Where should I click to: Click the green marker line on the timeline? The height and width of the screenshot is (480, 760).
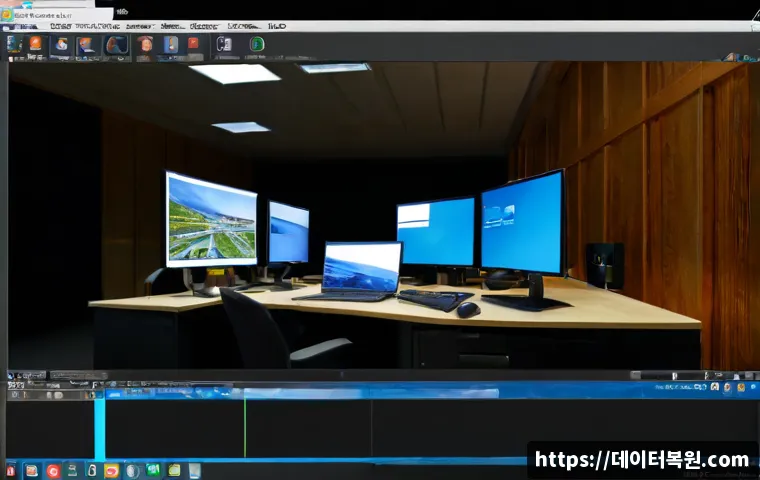click(x=245, y=428)
